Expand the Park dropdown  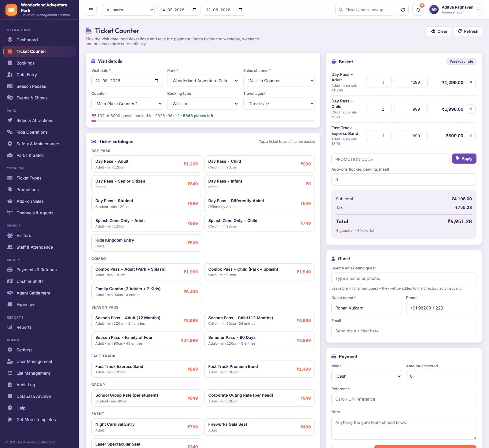tap(203, 81)
